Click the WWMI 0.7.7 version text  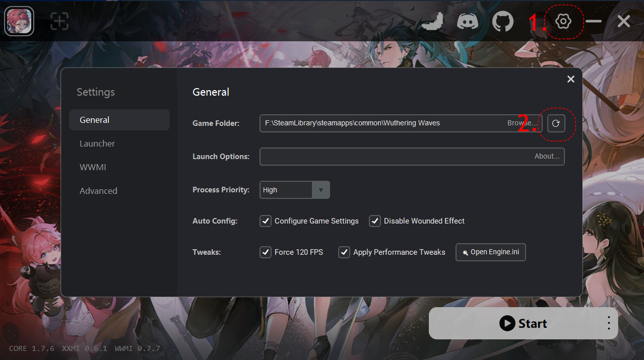[137, 348]
